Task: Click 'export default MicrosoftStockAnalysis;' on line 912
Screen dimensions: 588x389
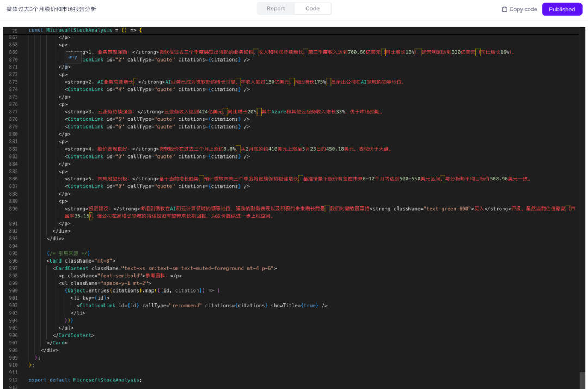Action: (85, 380)
